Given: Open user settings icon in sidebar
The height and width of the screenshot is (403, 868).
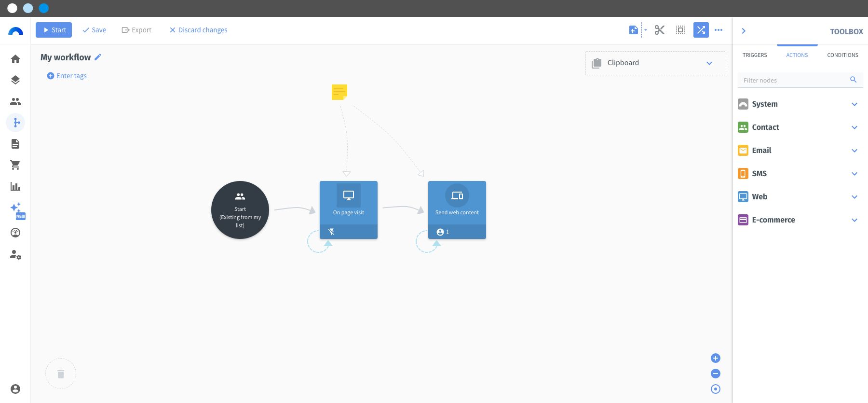Looking at the screenshot, I should [x=15, y=254].
